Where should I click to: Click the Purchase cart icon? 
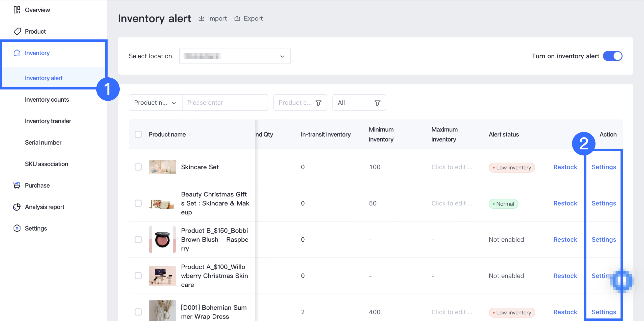pos(17,186)
